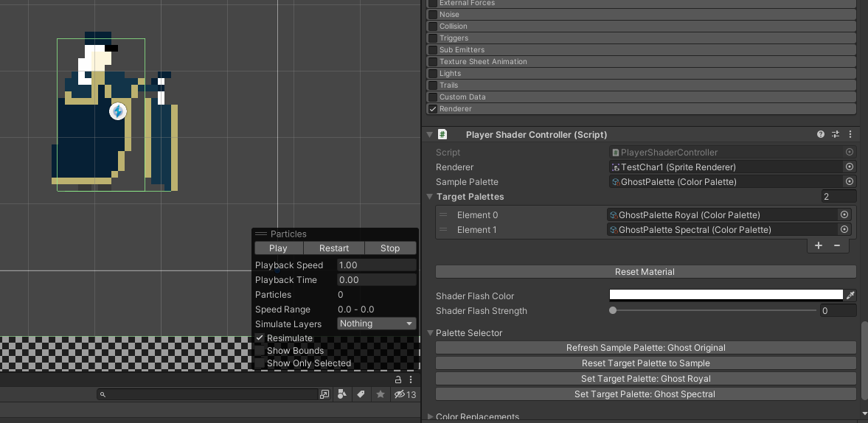
Task: Collapse the Palette Selector section
Action: (x=431, y=333)
